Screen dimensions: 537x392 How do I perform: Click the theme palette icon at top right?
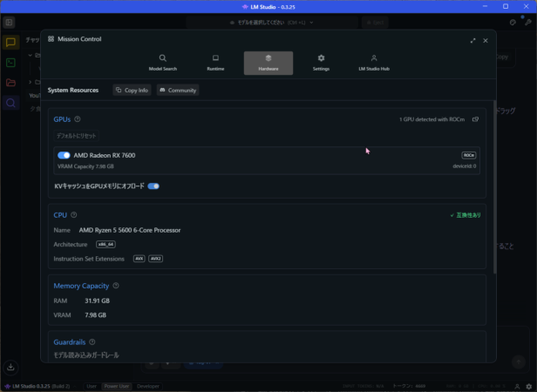(x=513, y=23)
